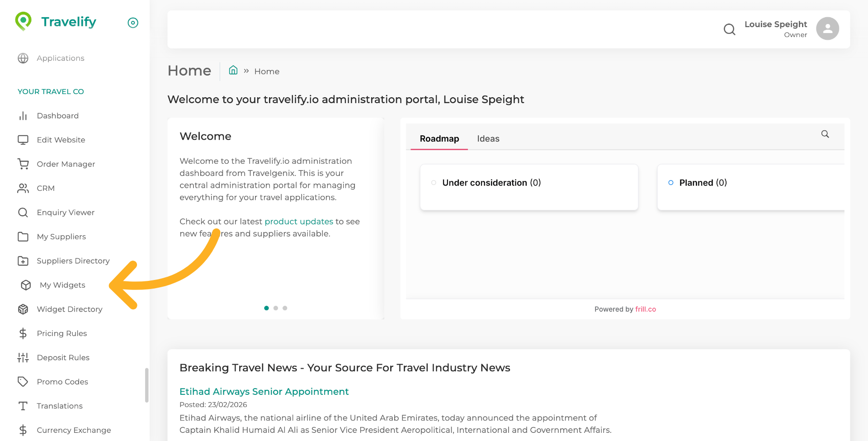Image resolution: width=868 pixels, height=441 pixels.
Task: Open Suppliers Directory in sidebar
Action: pos(73,261)
